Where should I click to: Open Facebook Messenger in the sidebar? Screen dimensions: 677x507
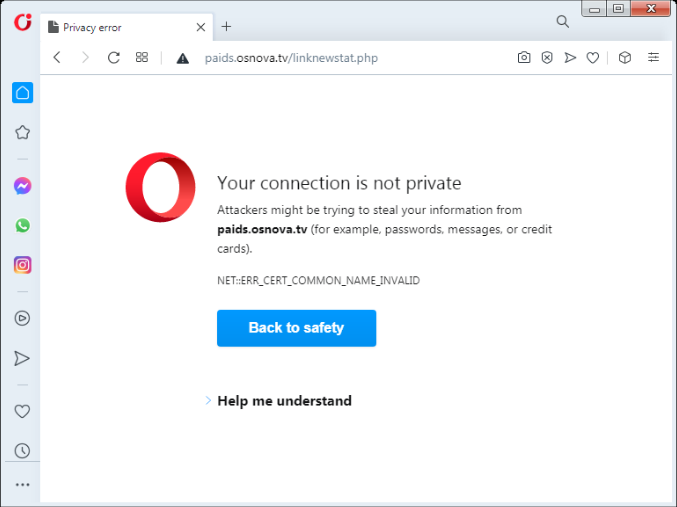22,186
